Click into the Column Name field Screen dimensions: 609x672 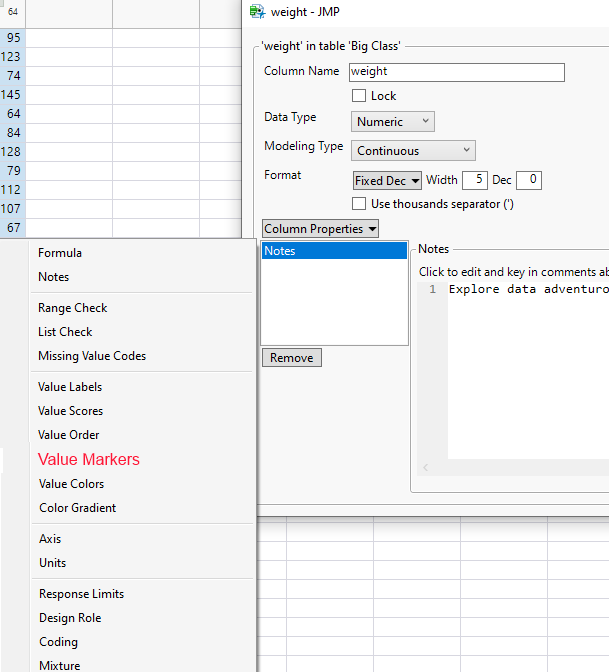457,72
